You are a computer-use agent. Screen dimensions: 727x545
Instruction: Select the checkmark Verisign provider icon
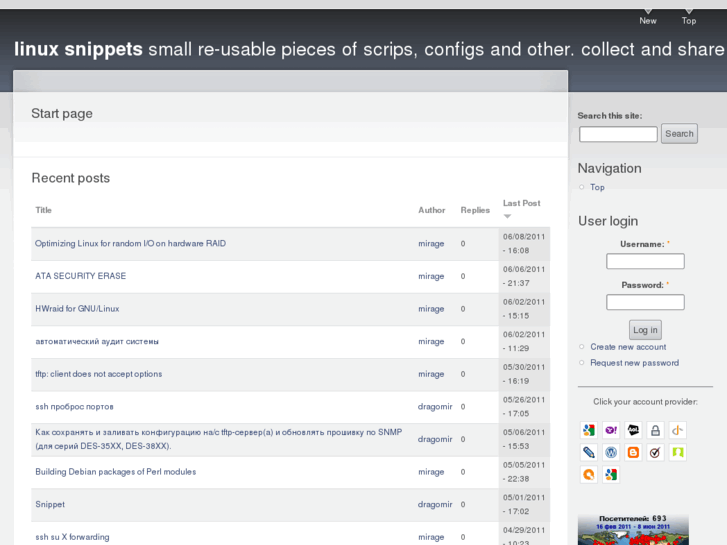pos(655,452)
